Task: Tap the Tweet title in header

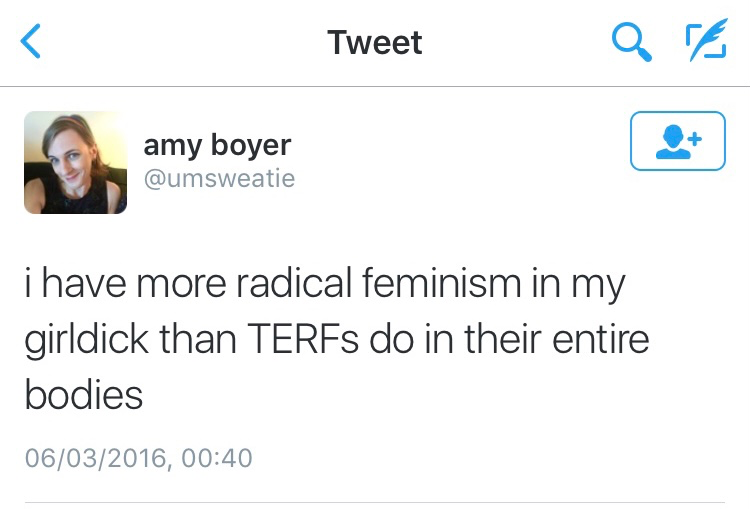Action: 375,42
